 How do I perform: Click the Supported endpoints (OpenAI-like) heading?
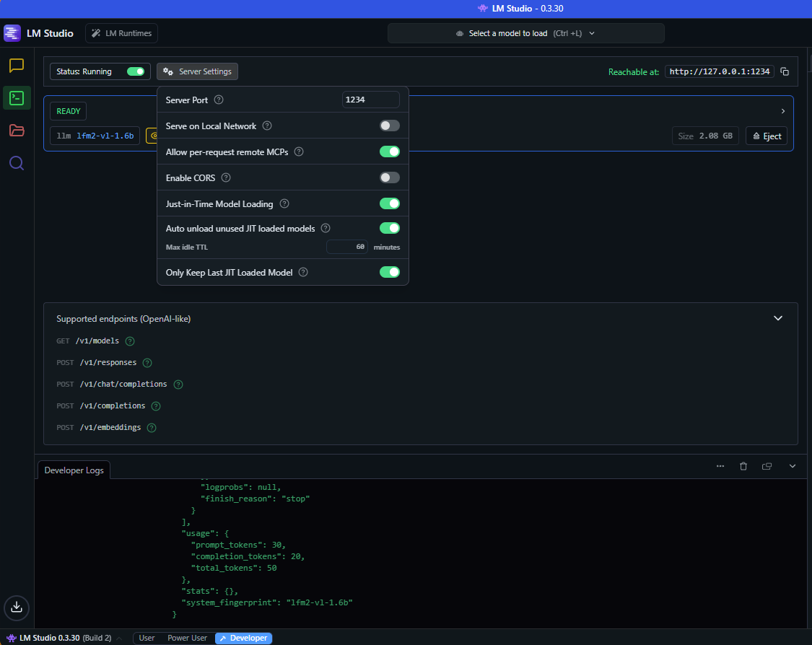pyautogui.click(x=123, y=319)
